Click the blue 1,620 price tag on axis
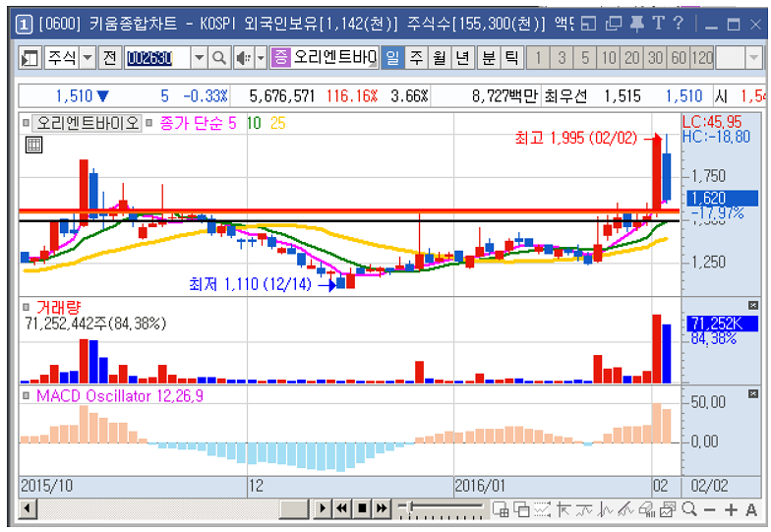771x532 pixels. (x=722, y=199)
